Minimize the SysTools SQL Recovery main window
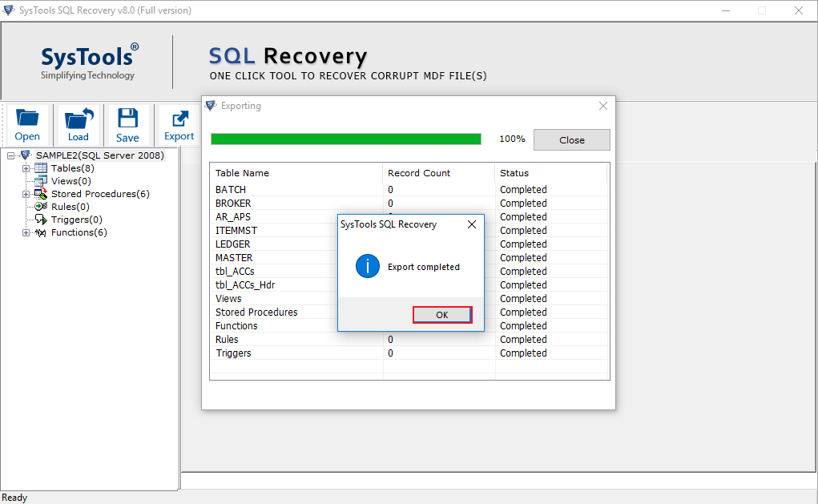This screenshot has width=818, height=504. tap(726, 10)
